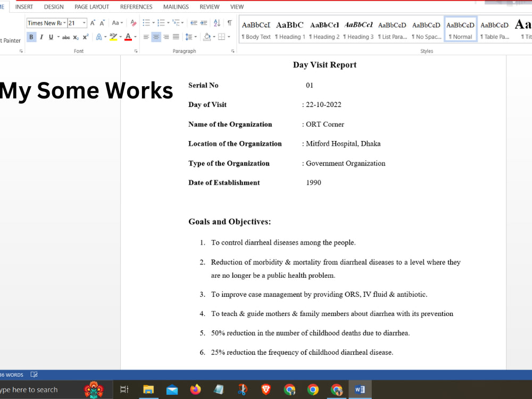This screenshot has height=399, width=532.
Task: Click the Grow Font icon
Action: pos(92,23)
